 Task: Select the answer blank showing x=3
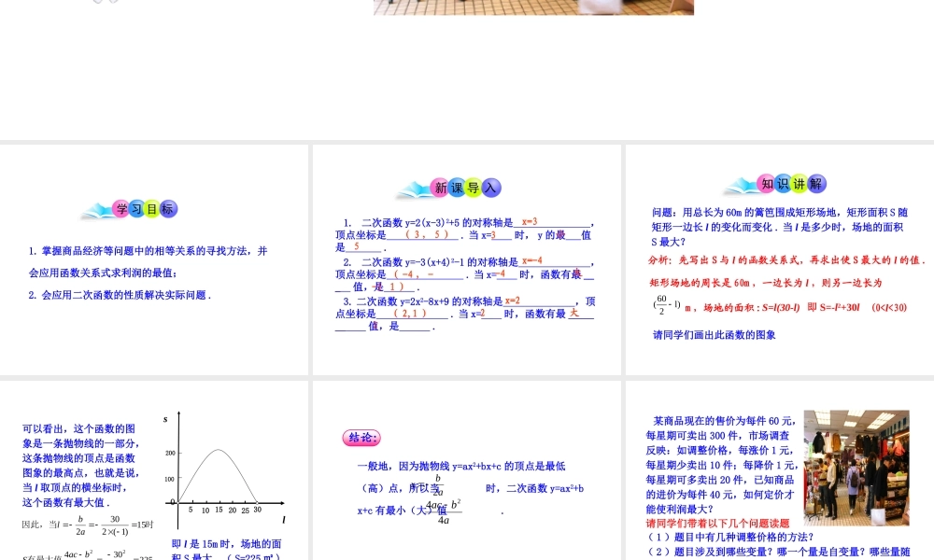tap(529, 221)
